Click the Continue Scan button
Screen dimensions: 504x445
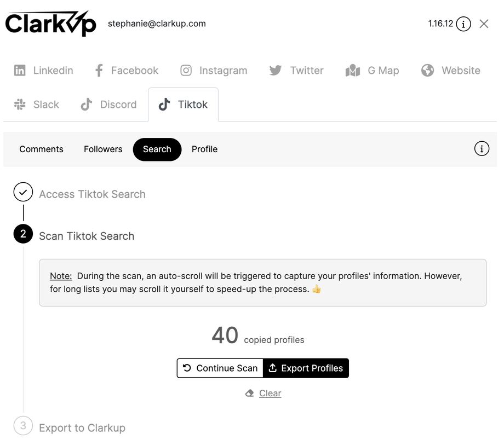220,368
